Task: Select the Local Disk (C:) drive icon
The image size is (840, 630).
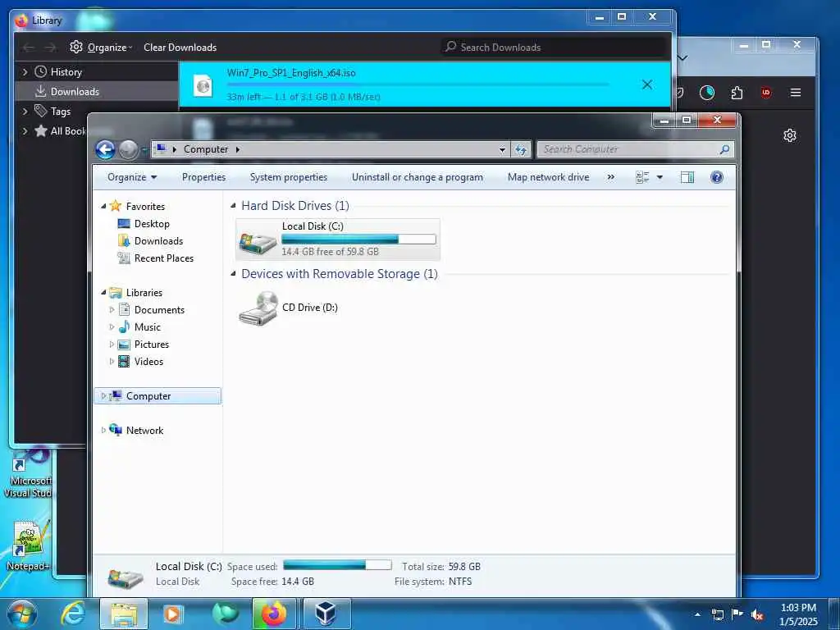Action: 258,243
